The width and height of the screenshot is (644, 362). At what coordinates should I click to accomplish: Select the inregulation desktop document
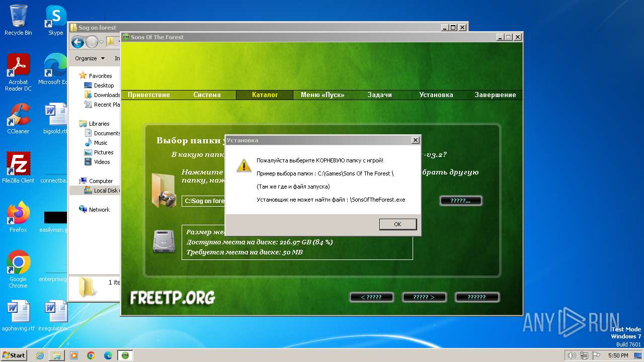(x=55, y=316)
